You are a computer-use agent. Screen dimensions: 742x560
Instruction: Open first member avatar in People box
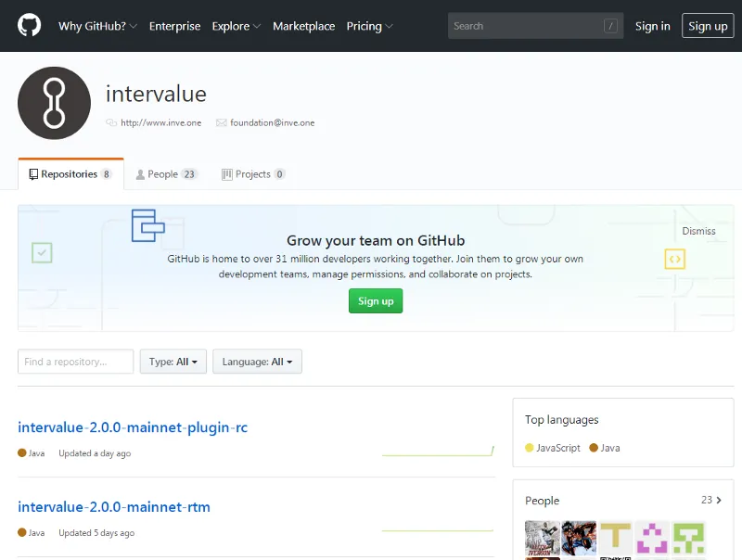coord(543,538)
